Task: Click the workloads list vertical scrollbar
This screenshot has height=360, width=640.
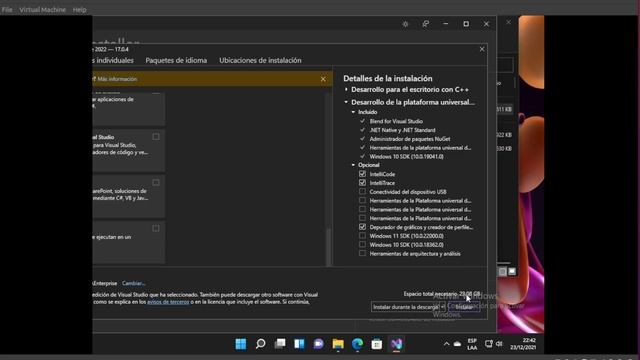Action: point(329,247)
